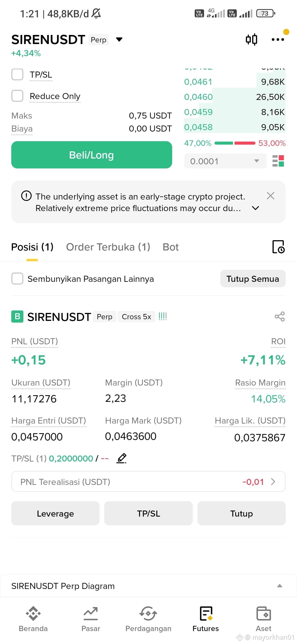Switch to Order Terbuka (1) tab
Screen dimensions: 297x644
pyautogui.click(x=108, y=247)
